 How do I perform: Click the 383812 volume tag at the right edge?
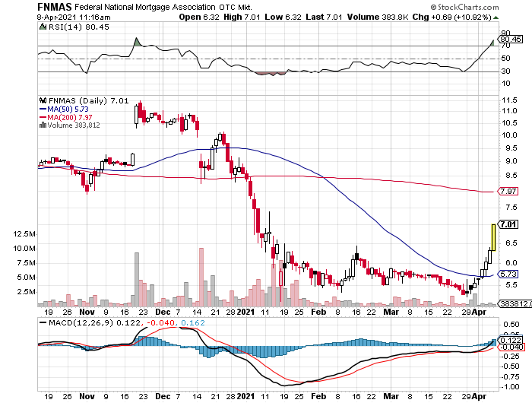pyautogui.click(x=515, y=303)
